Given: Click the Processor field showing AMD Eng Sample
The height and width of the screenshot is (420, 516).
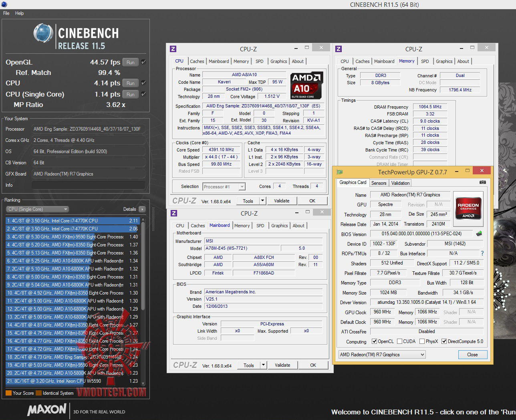Looking at the screenshot, I should point(88,129).
